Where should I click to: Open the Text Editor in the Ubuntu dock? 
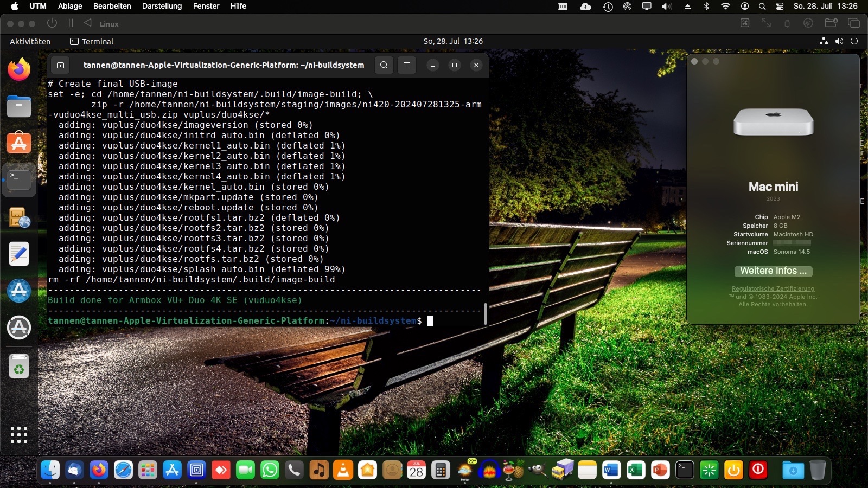pyautogui.click(x=19, y=254)
